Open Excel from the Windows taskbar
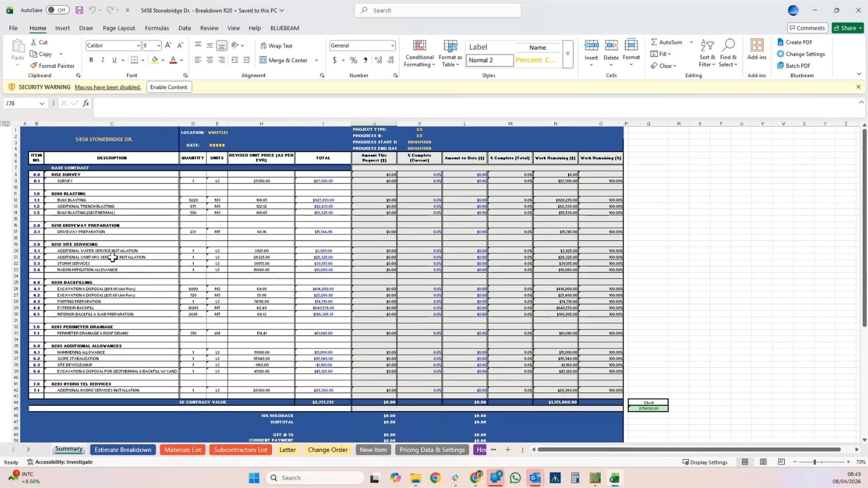The image size is (868, 488). (614, 478)
